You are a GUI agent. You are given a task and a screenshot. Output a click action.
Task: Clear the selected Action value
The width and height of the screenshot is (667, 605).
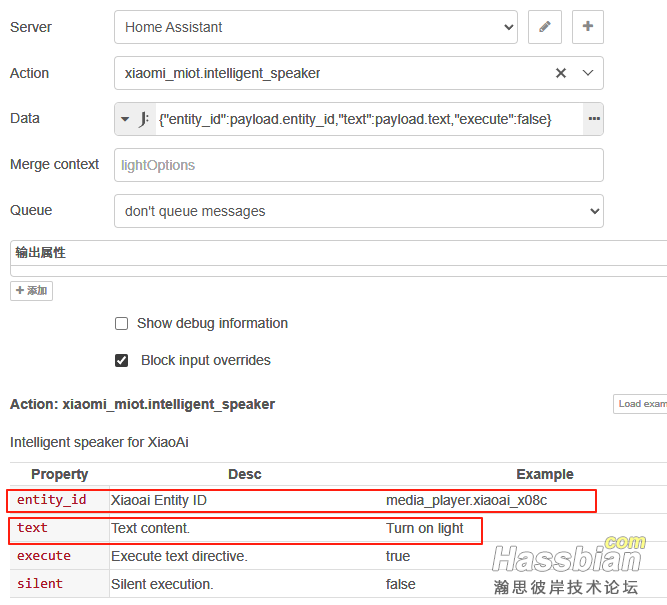pos(561,73)
